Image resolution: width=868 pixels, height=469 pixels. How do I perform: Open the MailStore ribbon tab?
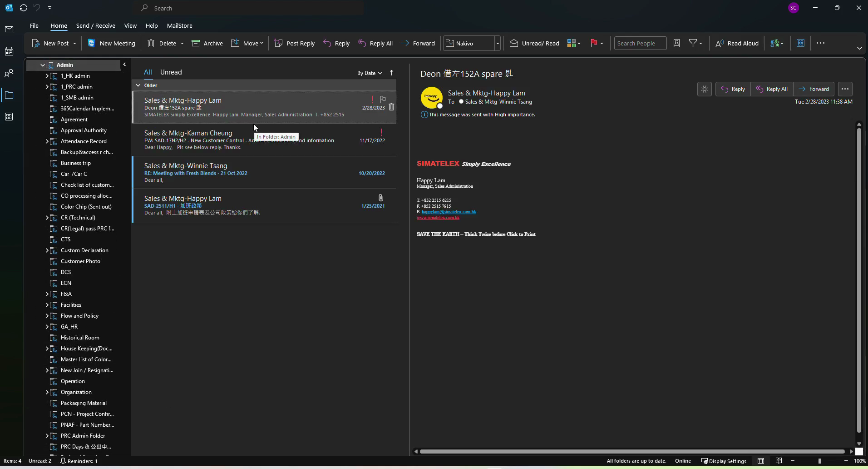coord(179,25)
